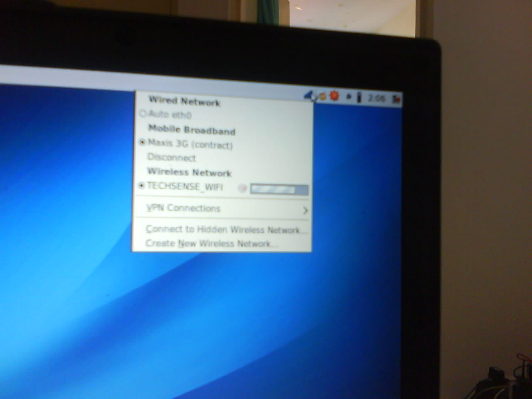This screenshot has height=399, width=532.
Task: Click the TECHSENSE_WIFI signal strength bar
Action: [279, 190]
